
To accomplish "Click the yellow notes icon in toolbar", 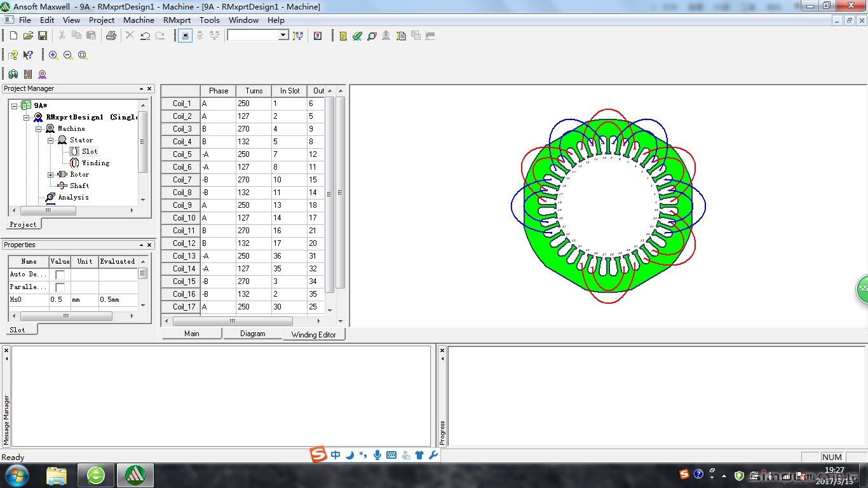I will 343,36.
